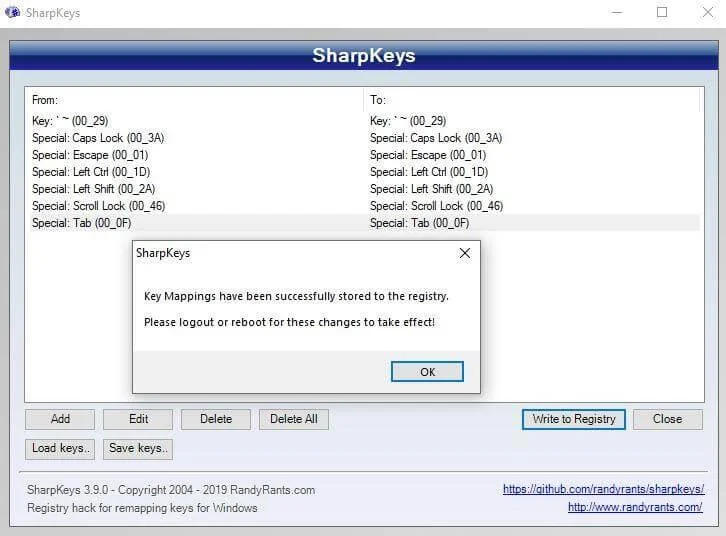Click the Delete button

216,419
